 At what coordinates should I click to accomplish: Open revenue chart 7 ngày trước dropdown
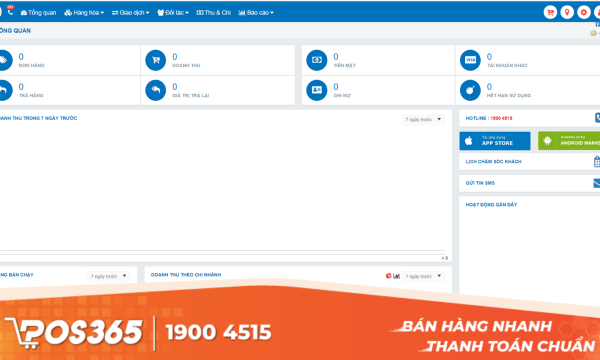pos(424,120)
